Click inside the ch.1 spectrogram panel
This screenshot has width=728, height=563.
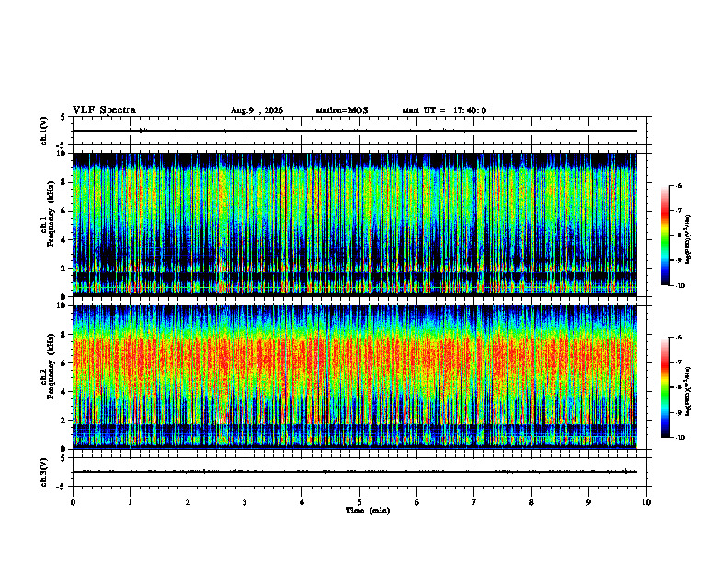pos(355,224)
